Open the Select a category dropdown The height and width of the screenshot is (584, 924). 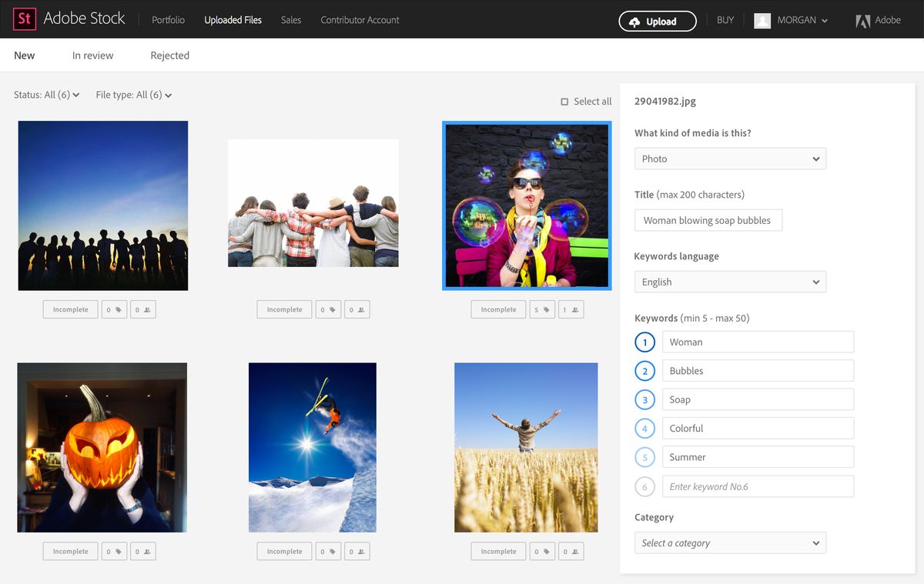pos(729,542)
